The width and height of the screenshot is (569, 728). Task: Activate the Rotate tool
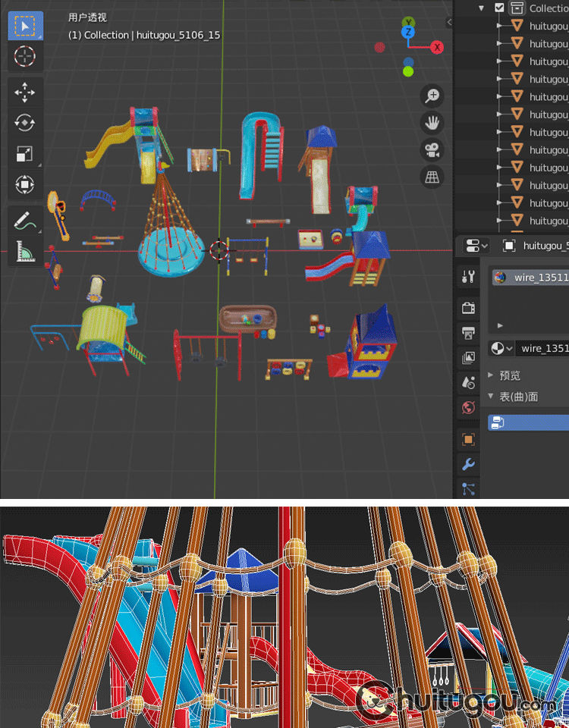[x=25, y=124]
